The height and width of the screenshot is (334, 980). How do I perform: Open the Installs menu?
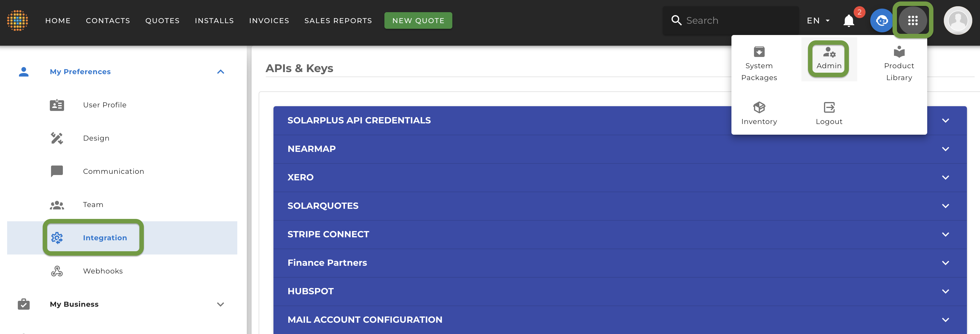click(x=214, y=20)
